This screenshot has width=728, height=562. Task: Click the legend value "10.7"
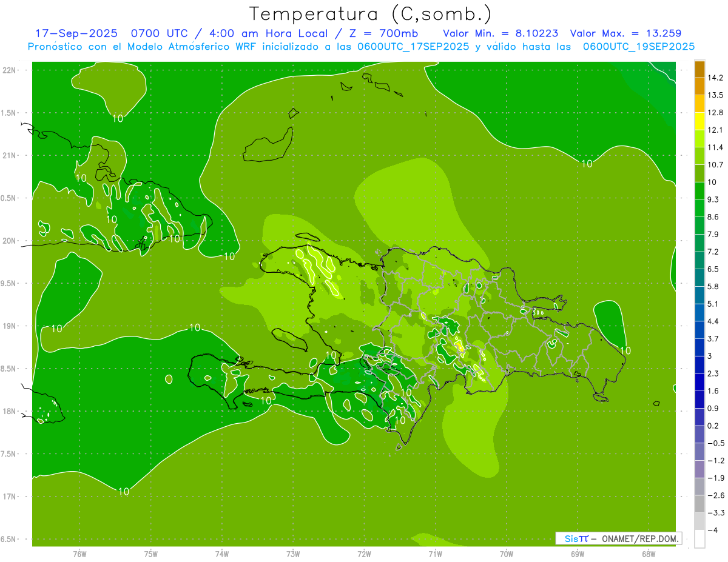pos(716,165)
